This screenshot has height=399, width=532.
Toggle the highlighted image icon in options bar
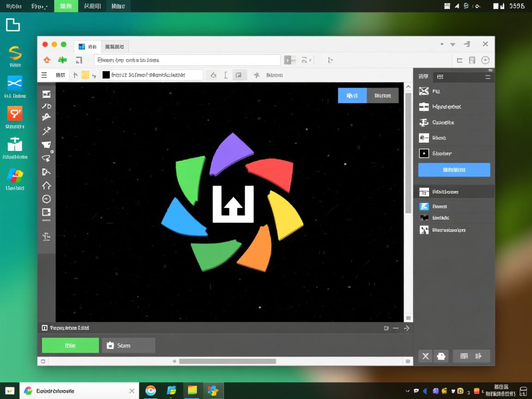(x=239, y=75)
